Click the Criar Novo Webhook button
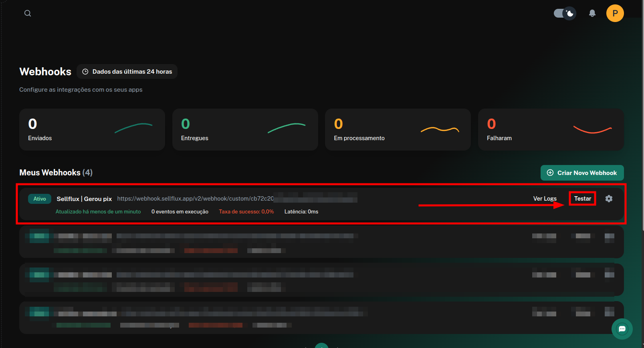 (582, 173)
